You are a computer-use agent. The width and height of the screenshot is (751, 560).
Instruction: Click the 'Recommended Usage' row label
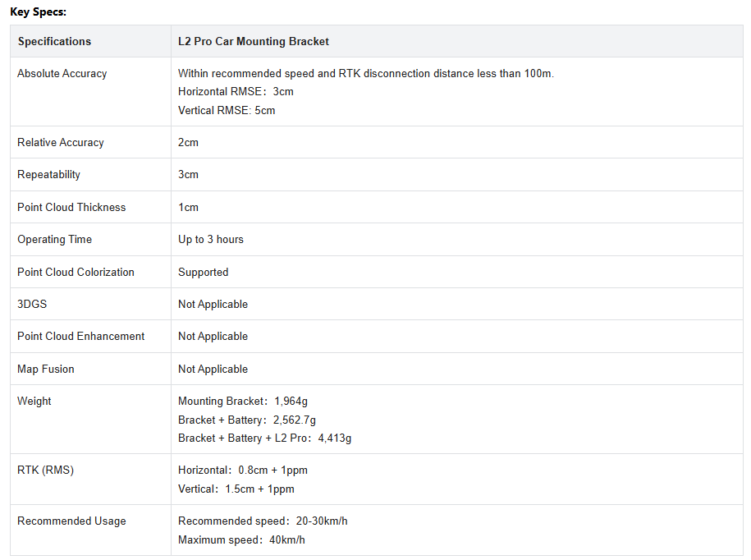coord(72,521)
